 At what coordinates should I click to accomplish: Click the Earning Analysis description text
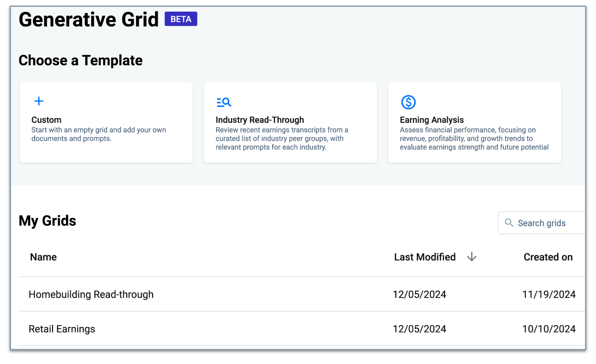click(x=474, y=139)
